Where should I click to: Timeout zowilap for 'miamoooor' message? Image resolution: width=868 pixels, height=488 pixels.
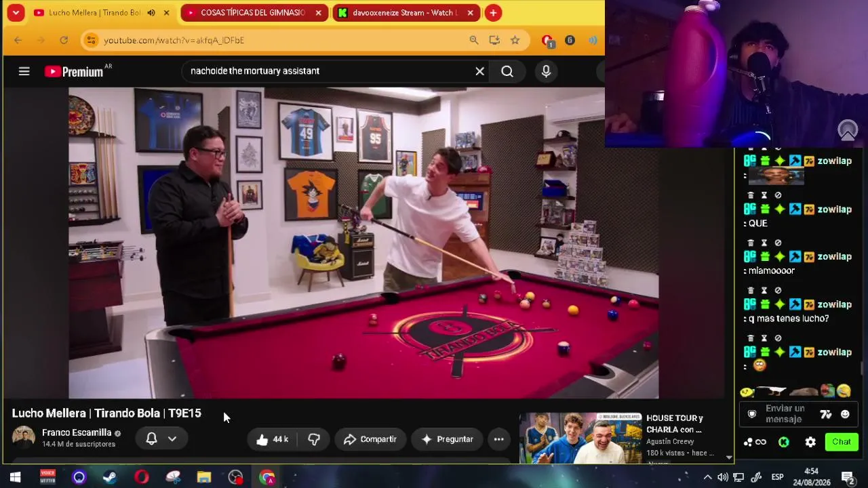(764, 243)
